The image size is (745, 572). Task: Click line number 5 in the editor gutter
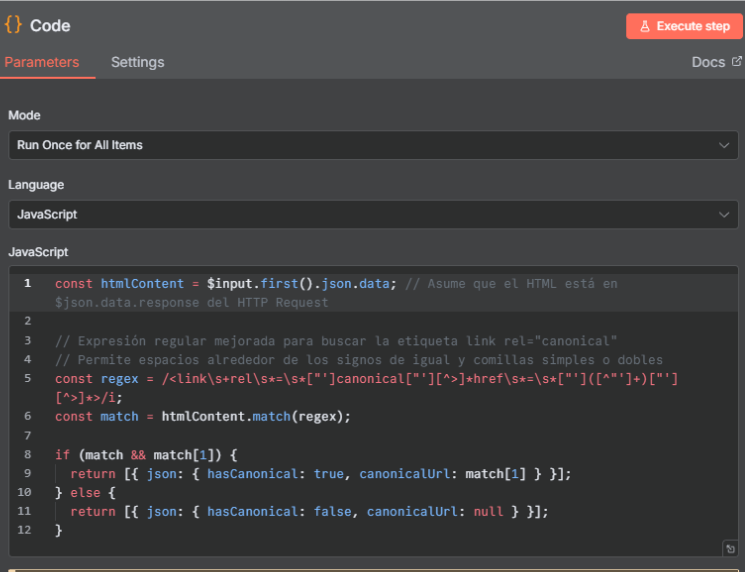click(x=28, y=378)
